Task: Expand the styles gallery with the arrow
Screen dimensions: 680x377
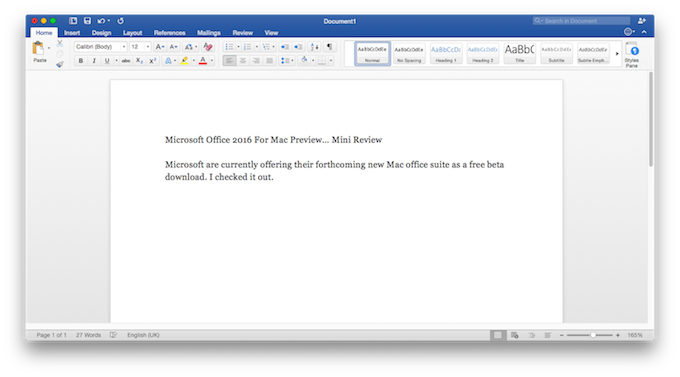Action: tap(617, 54)
